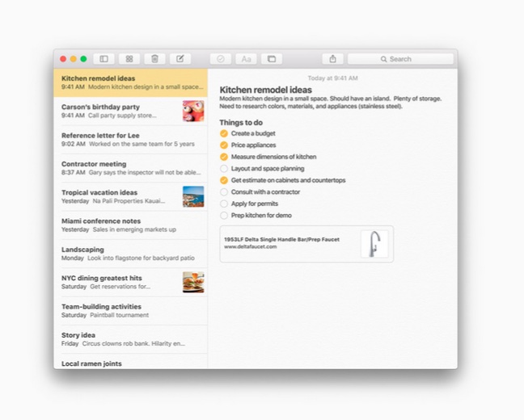Viewport: 524px width, 420px height.
Task: Toggle the folders sidebar button
Action: pyautogui.click(x=104, y=59)
